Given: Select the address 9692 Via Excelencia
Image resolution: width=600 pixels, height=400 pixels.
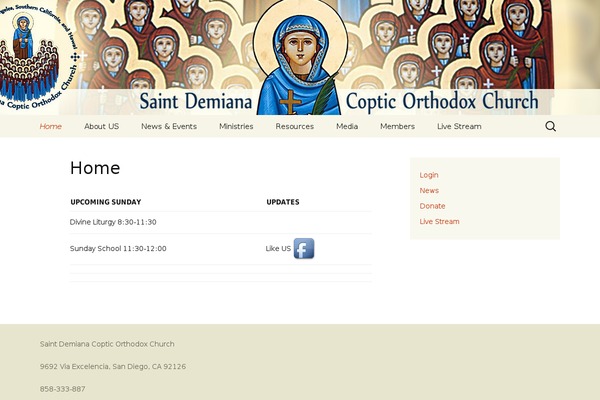Looking at the screenshot, I should pos(113,366).
